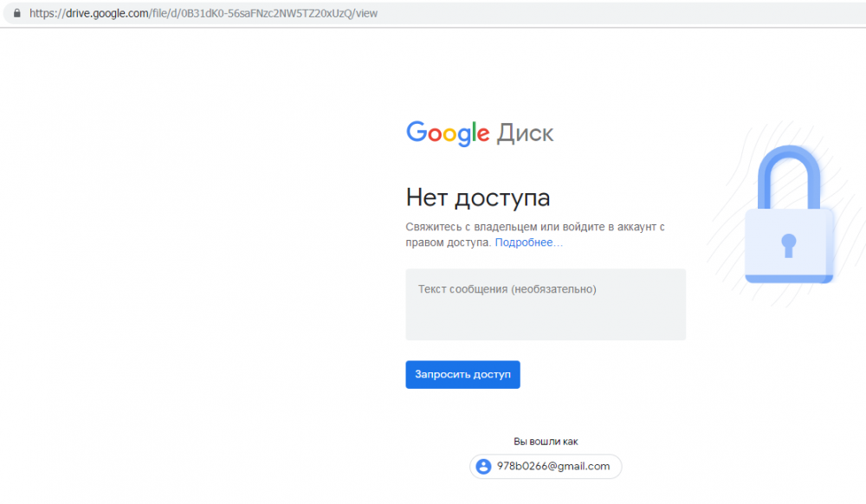Click the Нет доступа heading
Screen dimensions: 866x504
(478, 198)
